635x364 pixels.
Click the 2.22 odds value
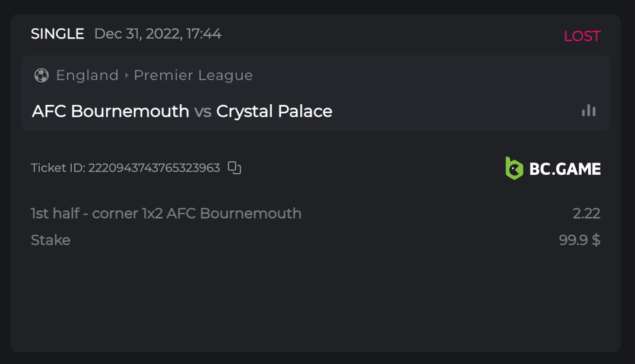click(586, 213)
